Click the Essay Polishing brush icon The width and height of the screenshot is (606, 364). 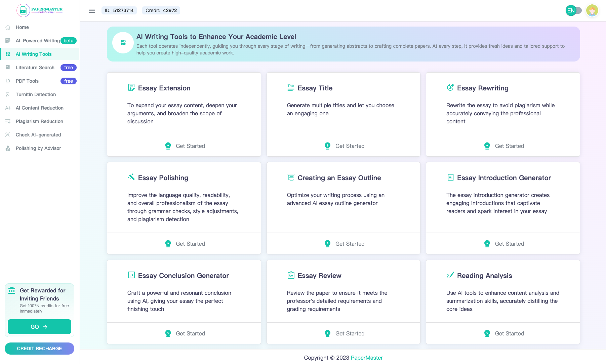131,177
